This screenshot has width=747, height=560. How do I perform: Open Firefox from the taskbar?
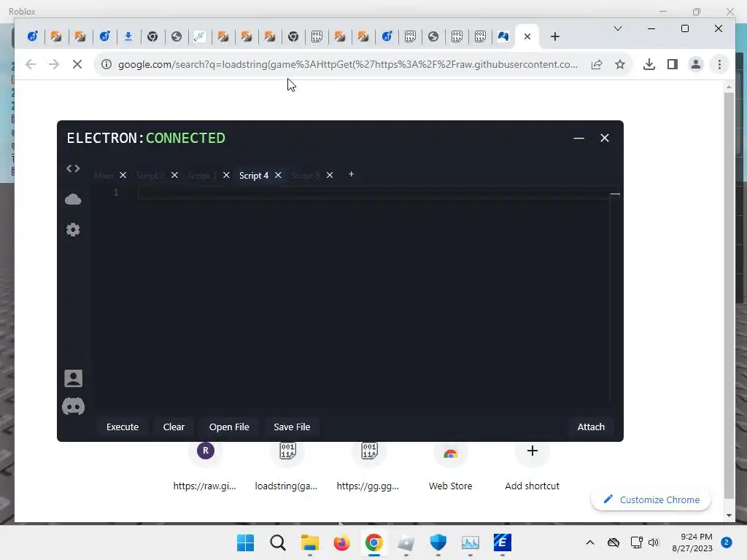[341, 542]
